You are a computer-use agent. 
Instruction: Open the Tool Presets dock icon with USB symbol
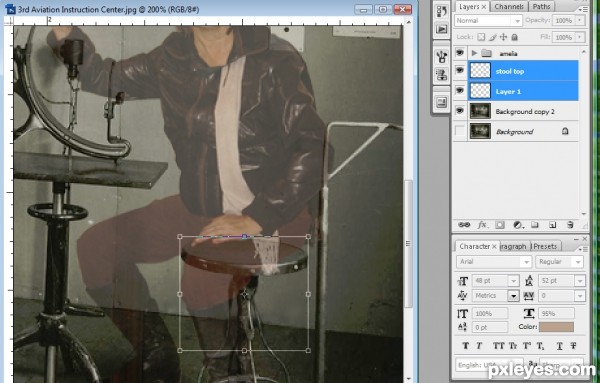[x=442, y=57]
